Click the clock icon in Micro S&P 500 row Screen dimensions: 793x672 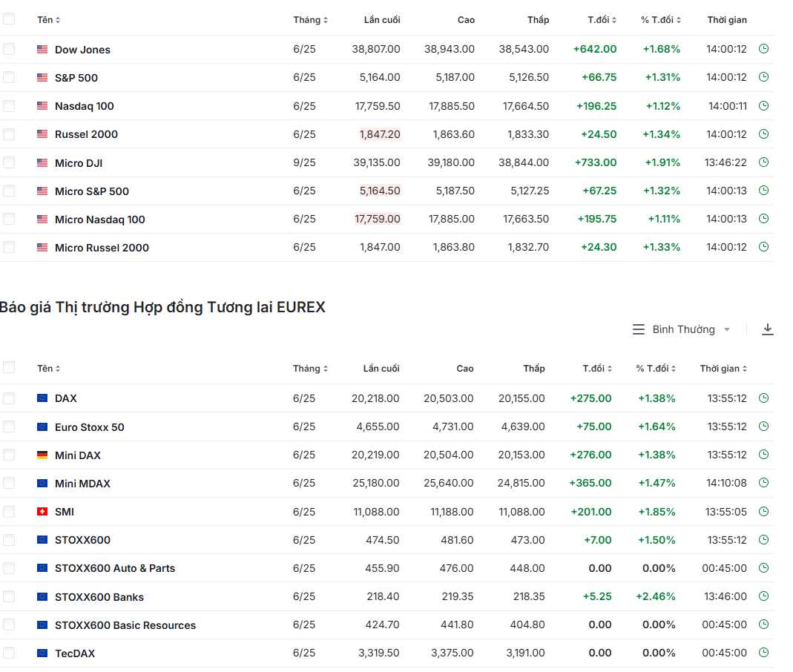pyautogui.click(x=763, y=191)
